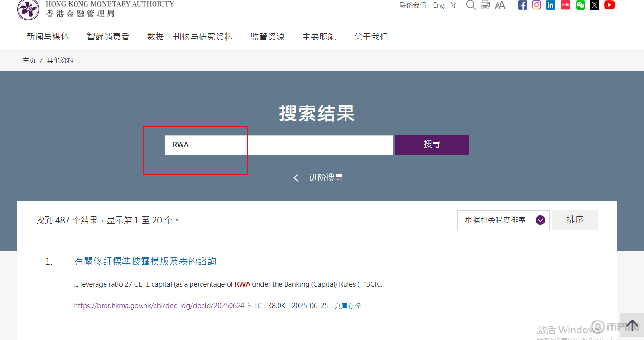The image size is (644, 340).
Task: Open the 新闻与媒体 menu item
Action: pos(48,37)
